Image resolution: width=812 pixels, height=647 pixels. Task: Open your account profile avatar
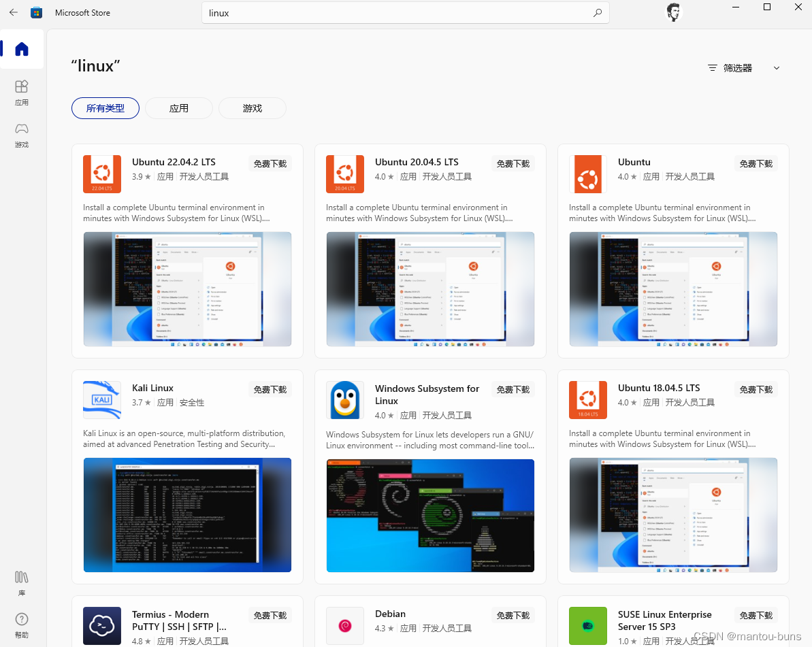coord(672,12)
